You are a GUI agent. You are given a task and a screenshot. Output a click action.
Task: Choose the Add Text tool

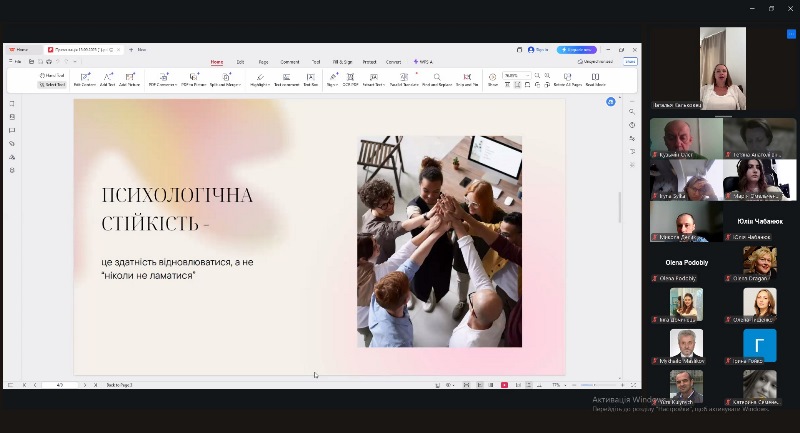click(107, 79)
